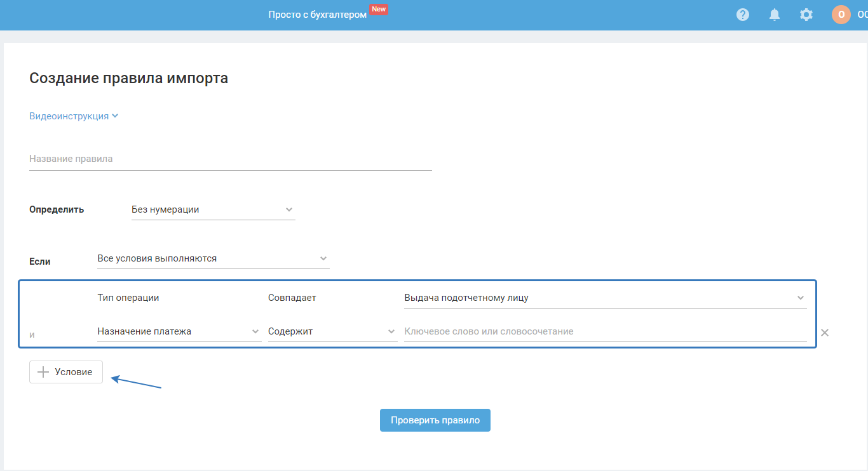The height and width of the screenshot is (471, 868).
Task: Open notifications bell icon
Action: click(775, 15)
